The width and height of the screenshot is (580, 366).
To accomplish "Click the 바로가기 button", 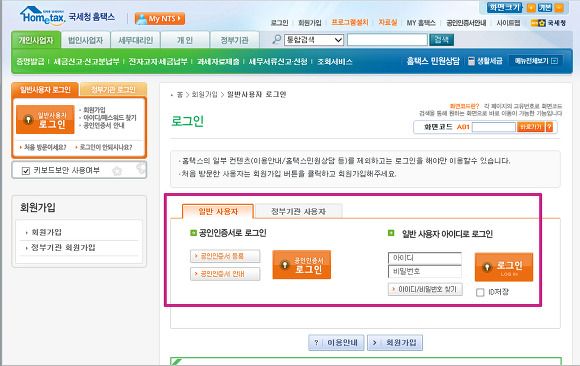I will pos(531,127).
